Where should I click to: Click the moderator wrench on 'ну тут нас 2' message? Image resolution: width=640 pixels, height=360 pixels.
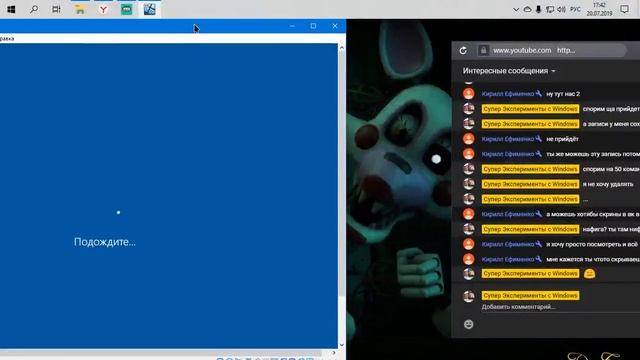539,93
